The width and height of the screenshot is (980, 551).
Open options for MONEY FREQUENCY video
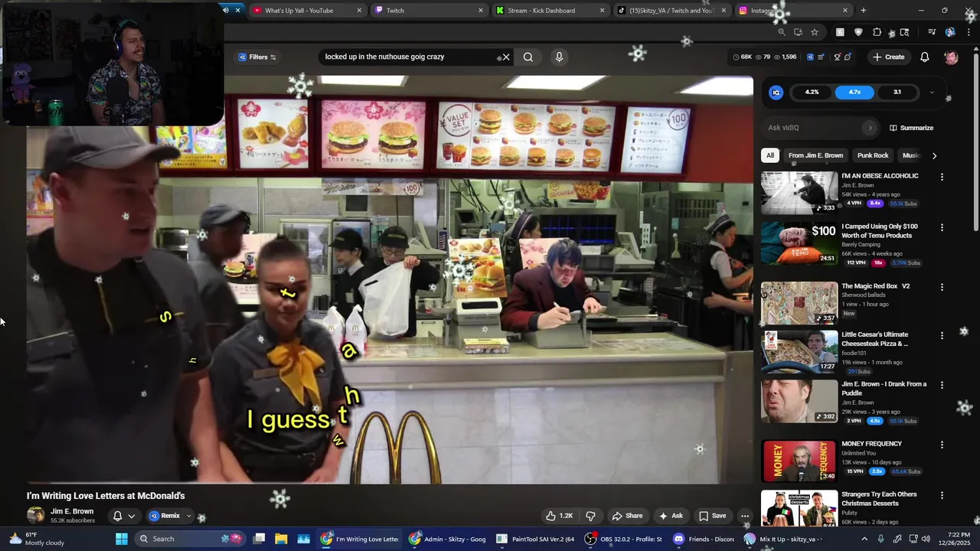(x=942, y=445)
